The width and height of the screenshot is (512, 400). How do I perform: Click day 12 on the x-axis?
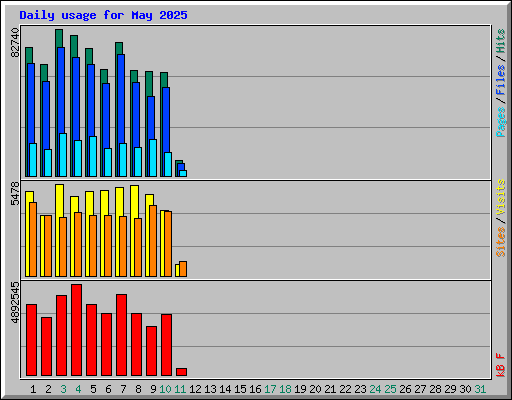coord(195,389)
